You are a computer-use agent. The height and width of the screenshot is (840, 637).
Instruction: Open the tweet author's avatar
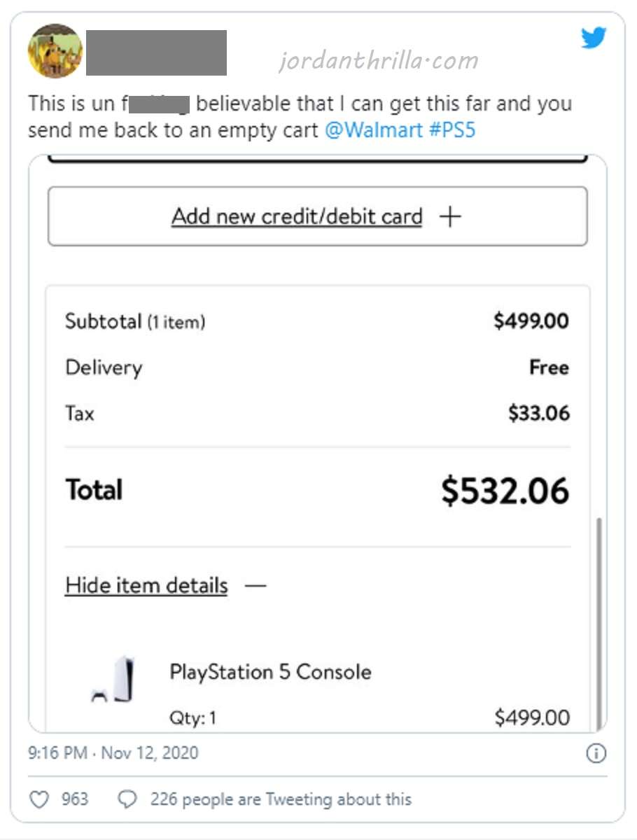55,51
